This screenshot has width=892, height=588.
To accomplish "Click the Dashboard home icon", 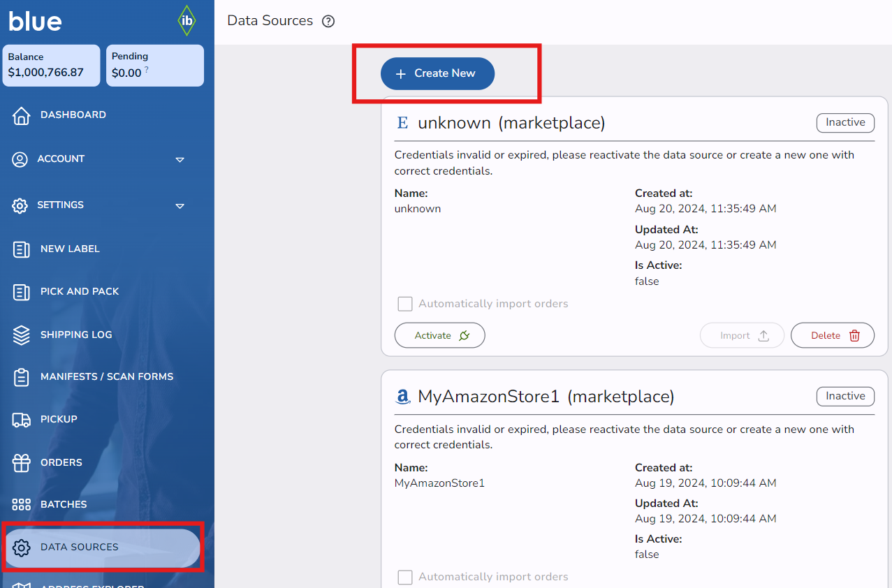I will tap(21, 115).
